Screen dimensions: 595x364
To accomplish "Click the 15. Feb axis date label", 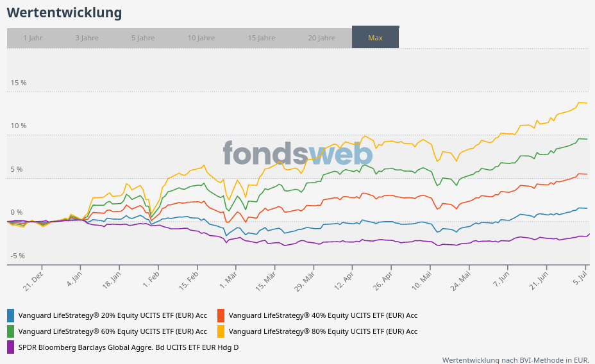I will click(189, 281).
